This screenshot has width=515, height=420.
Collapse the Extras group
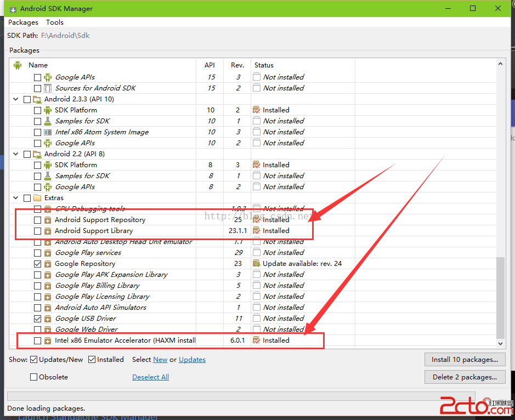coord(15,198)
